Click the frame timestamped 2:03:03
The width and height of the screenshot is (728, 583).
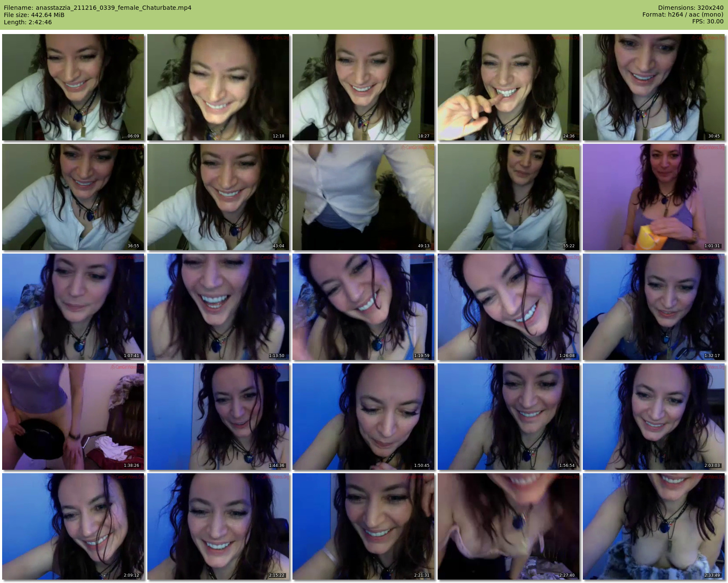point(653,417)
